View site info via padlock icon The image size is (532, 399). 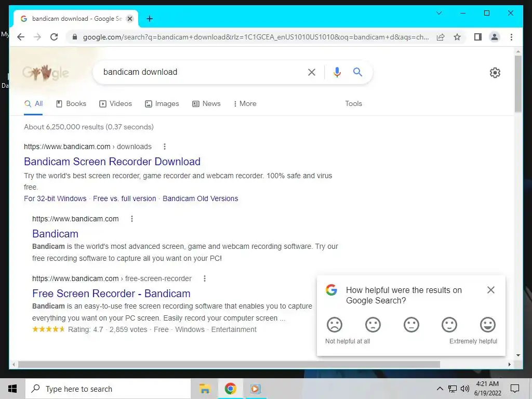pyautogui.click(x=75, y=37)
